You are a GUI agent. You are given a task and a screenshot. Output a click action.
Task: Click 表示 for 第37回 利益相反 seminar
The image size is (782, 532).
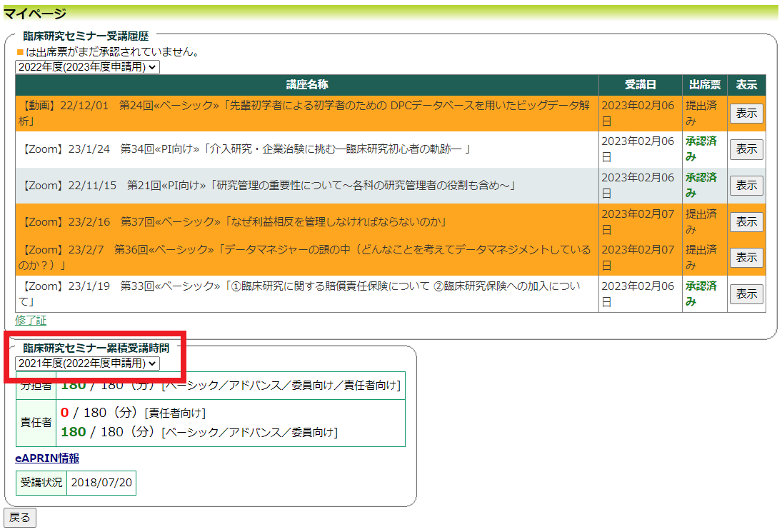[746, 222]
